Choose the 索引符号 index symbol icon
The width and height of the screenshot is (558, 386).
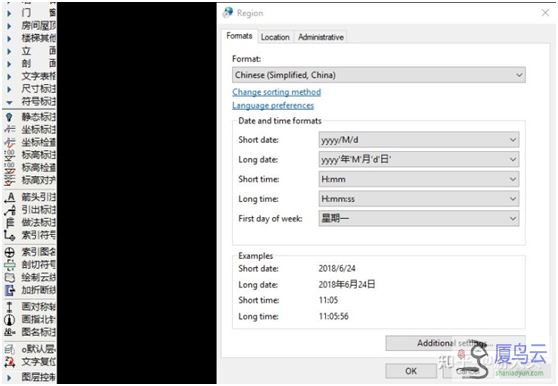point(10,235)
